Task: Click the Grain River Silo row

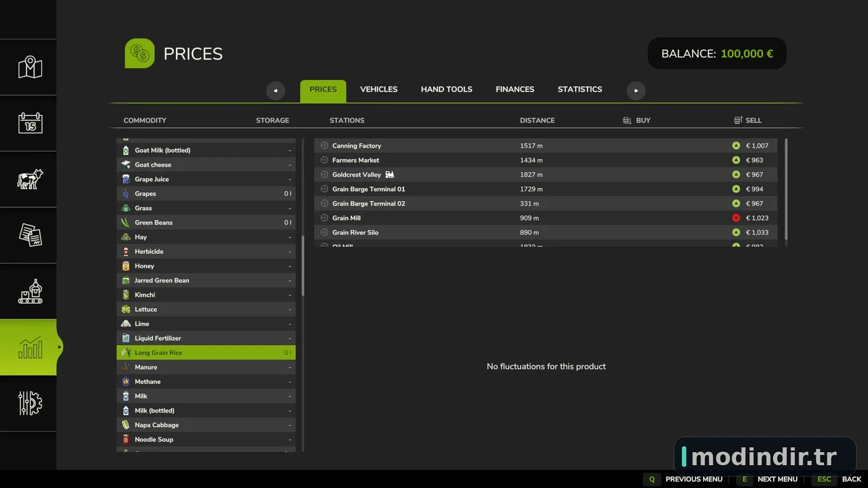Action: 546,233
